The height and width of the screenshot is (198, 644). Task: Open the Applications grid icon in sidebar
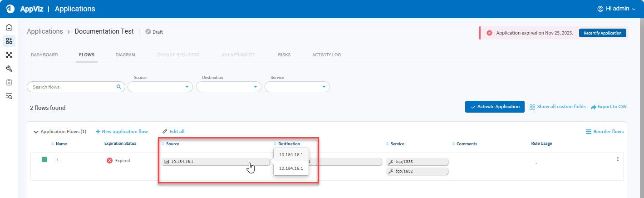[9, 41]
